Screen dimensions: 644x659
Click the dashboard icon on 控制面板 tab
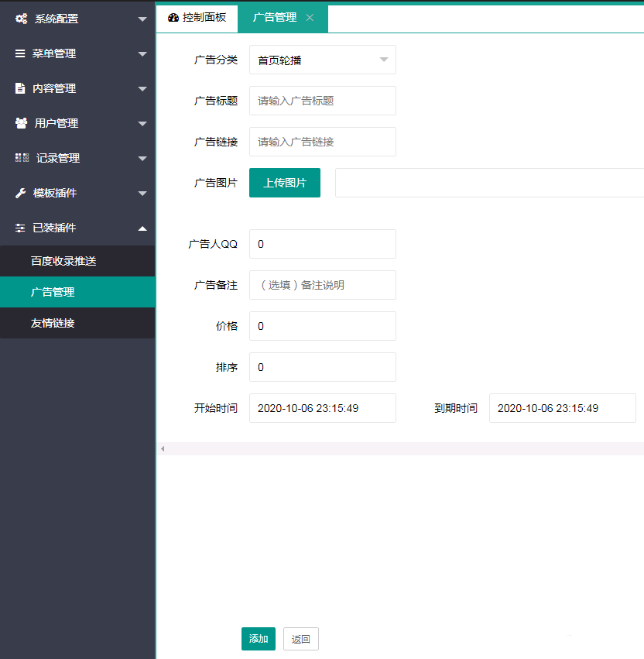tap(173, 17)
